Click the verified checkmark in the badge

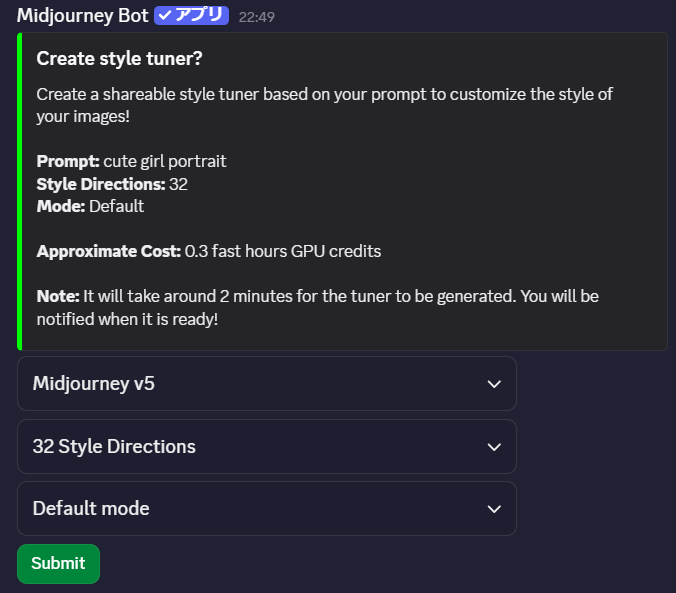pos(165,16)
